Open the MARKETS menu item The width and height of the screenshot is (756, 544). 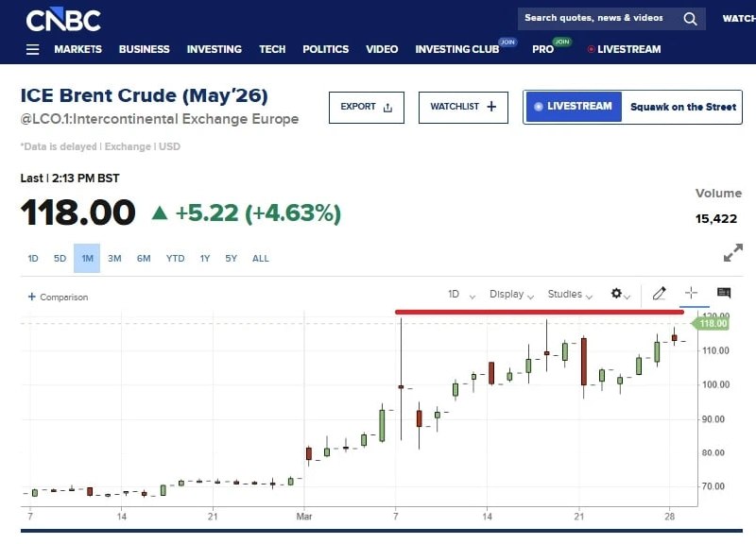[x=78, y=49]
